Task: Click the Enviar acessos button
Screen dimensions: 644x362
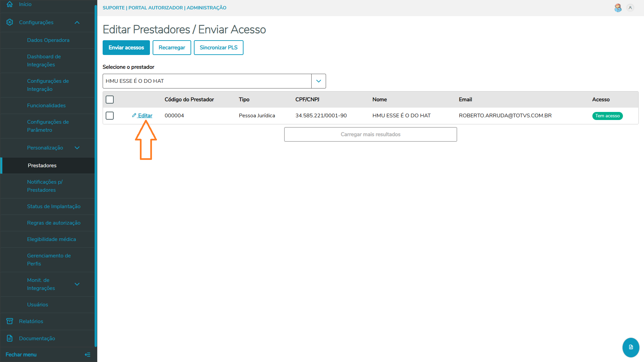Action: point(126,48)
